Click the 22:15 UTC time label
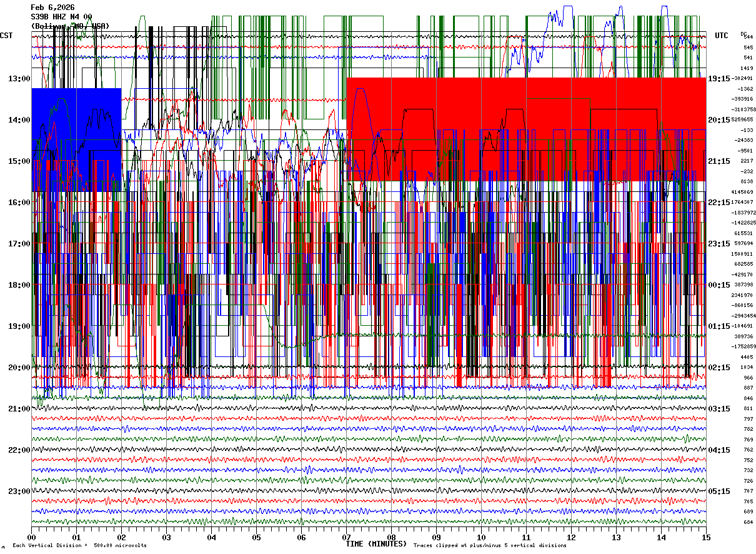The width and height of the screenshot is (756, 554). [719, 203]
